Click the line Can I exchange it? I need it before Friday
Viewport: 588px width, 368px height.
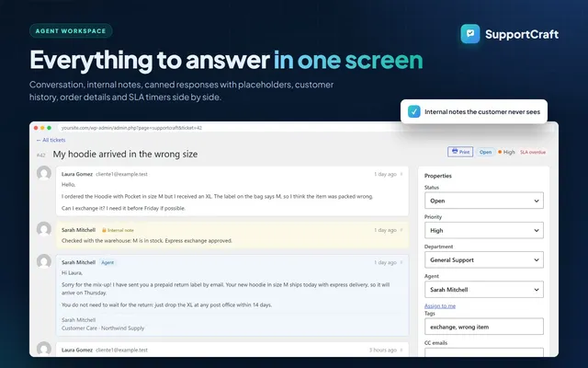pos(123,209)
